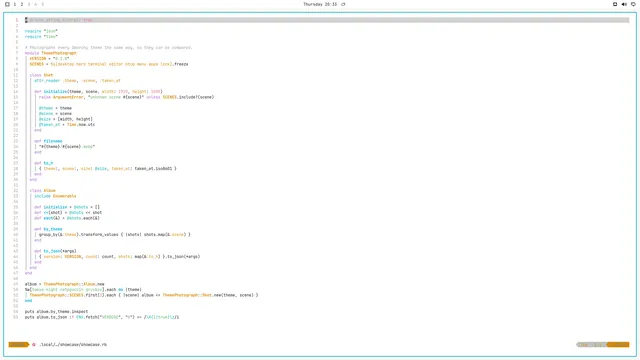Click the 'def to_json(*args)' line
The image size is (640, 360).
[x=55, y=251]
